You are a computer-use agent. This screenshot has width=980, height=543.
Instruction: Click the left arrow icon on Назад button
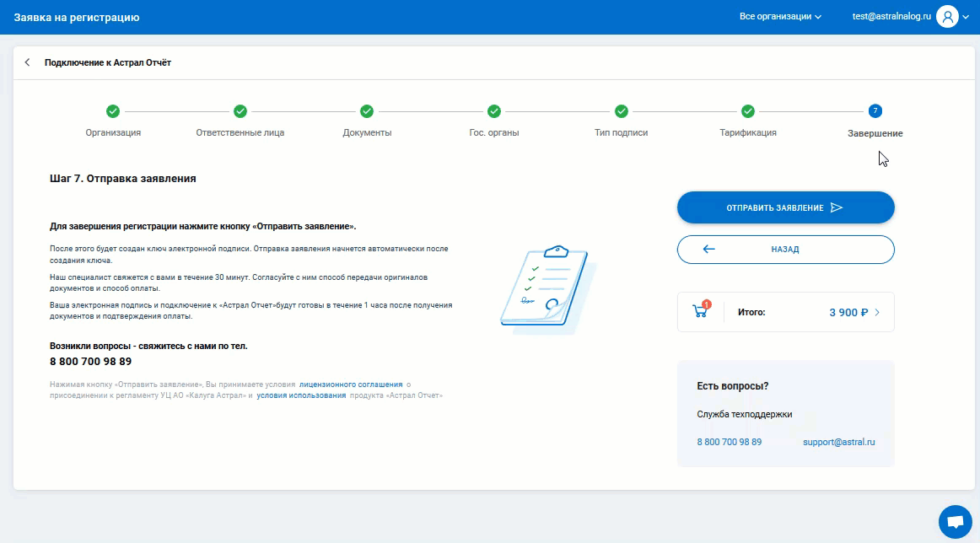708,250
